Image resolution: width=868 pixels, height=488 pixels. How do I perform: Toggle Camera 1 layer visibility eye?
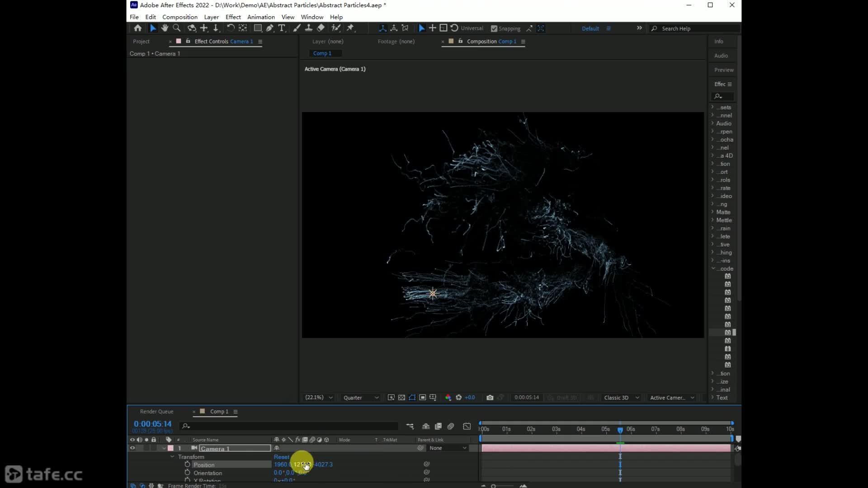132,448
